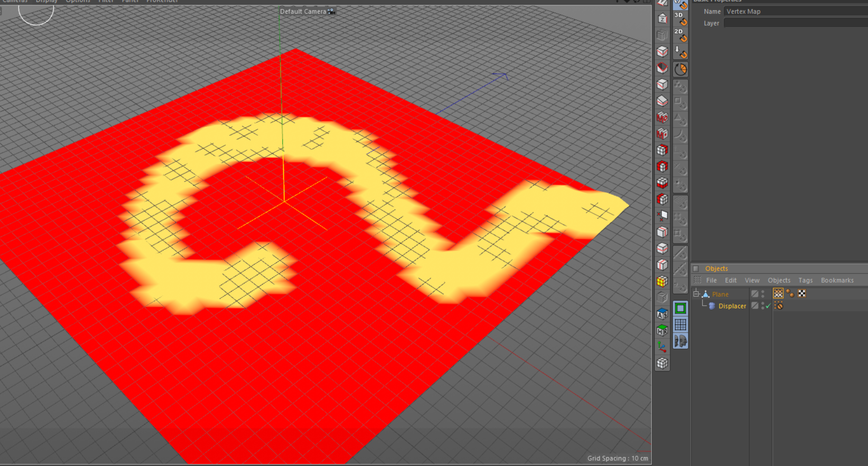Open the Objects manager Edit menu
The image size is (868, 466).
coord(731,280)
